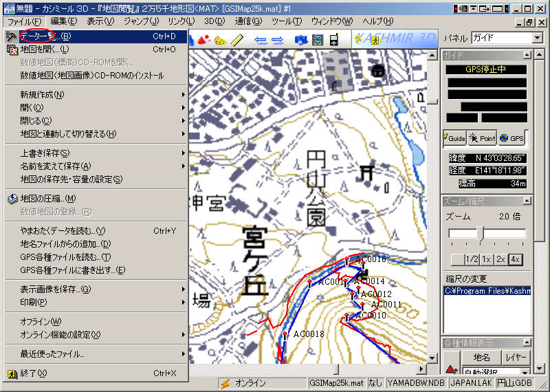
Task: Click the side panel scrollbar down arrow
Action: tap(540, 369)
